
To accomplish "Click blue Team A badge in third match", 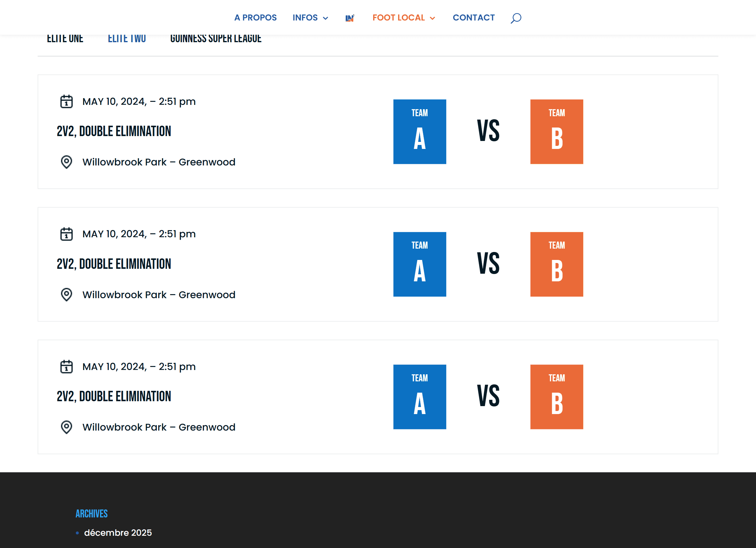I will tap(419, 397).
